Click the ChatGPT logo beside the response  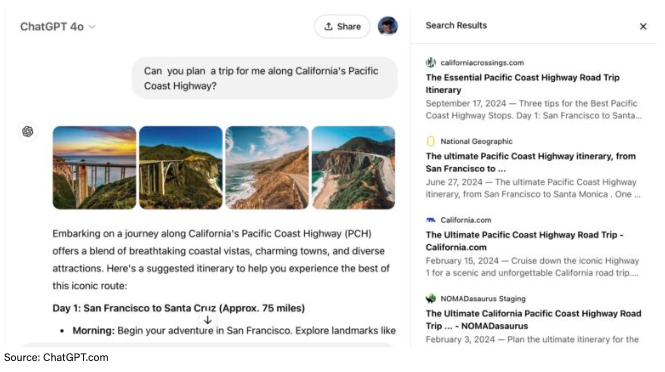pos(28,131)
